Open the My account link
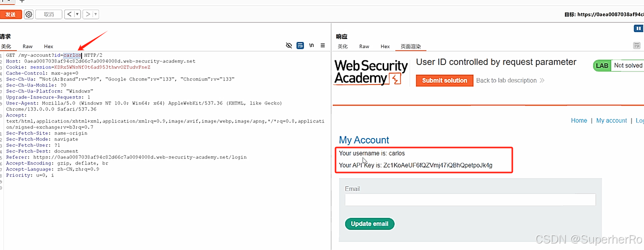This screenshot has height=250, width=644. pos(611,120)
